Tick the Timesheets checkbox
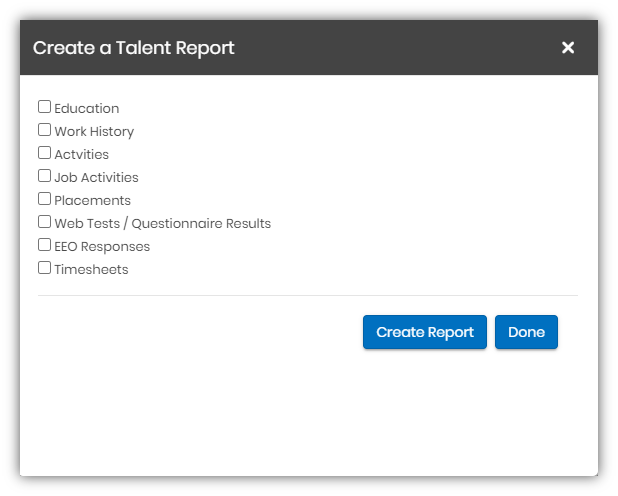 pos(44,268)
